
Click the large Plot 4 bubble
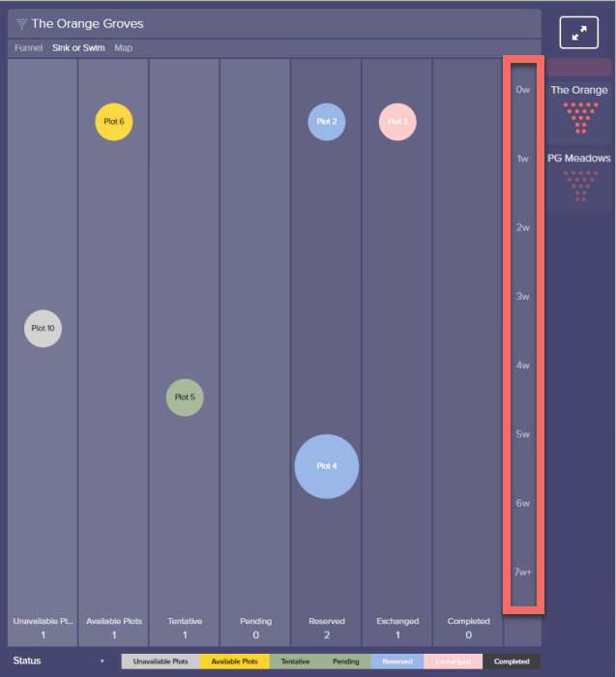click(x=327, y=466)
